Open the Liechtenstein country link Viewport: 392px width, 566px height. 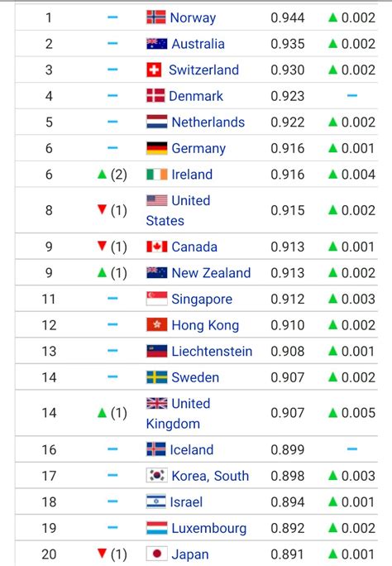212,351
